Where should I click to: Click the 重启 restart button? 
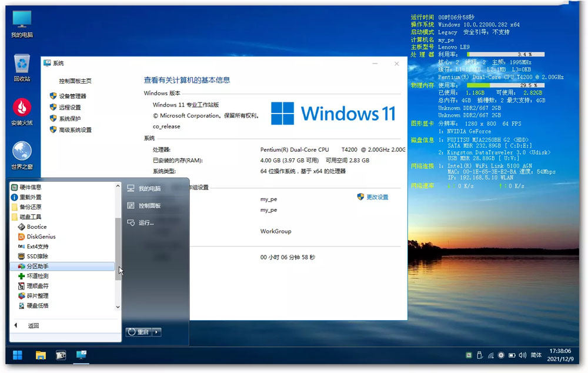139,332
